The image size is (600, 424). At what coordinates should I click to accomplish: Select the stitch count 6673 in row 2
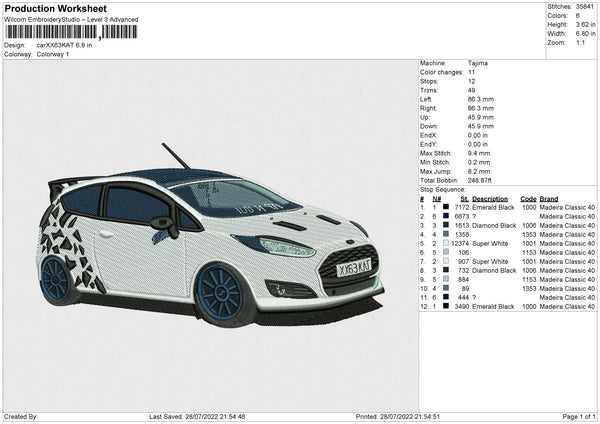(x=461, y=217)
